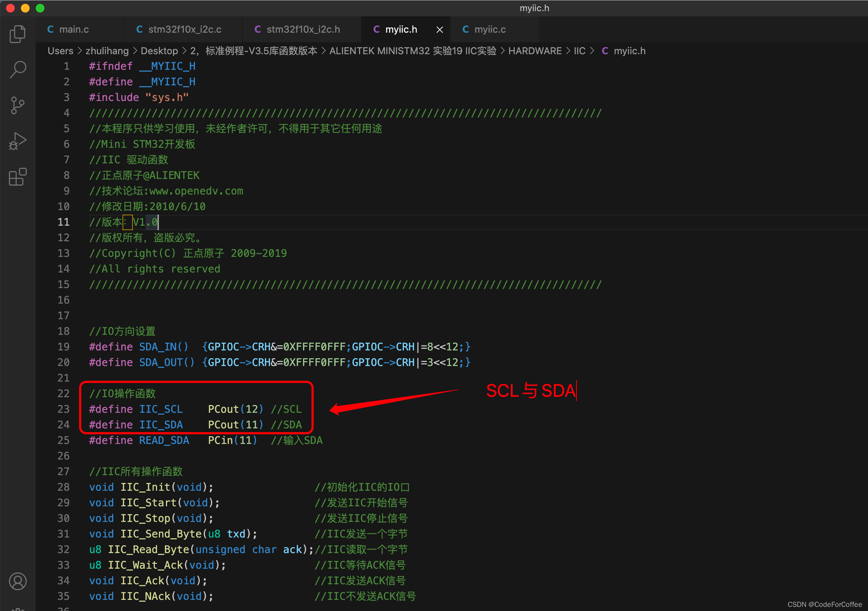Close the myiic.h editor tab
This screenshot has height=611, width=868.
tap(439, 29)
